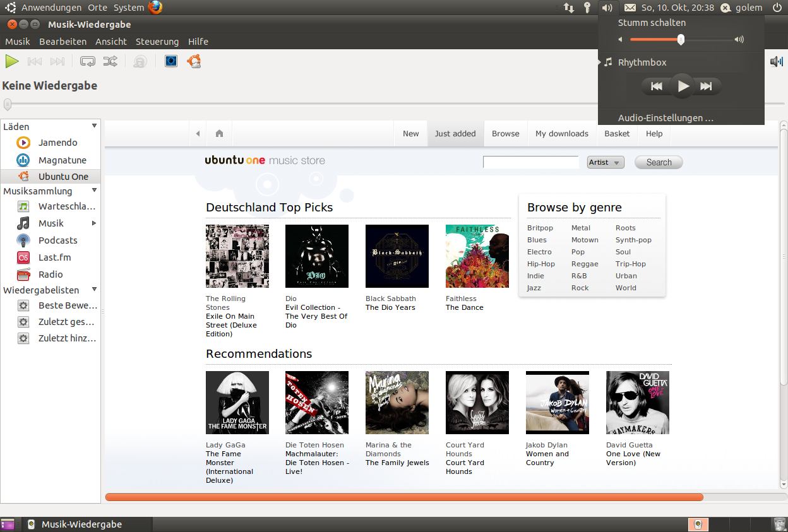Open the Rolling Stones album cover

(237, 256)
